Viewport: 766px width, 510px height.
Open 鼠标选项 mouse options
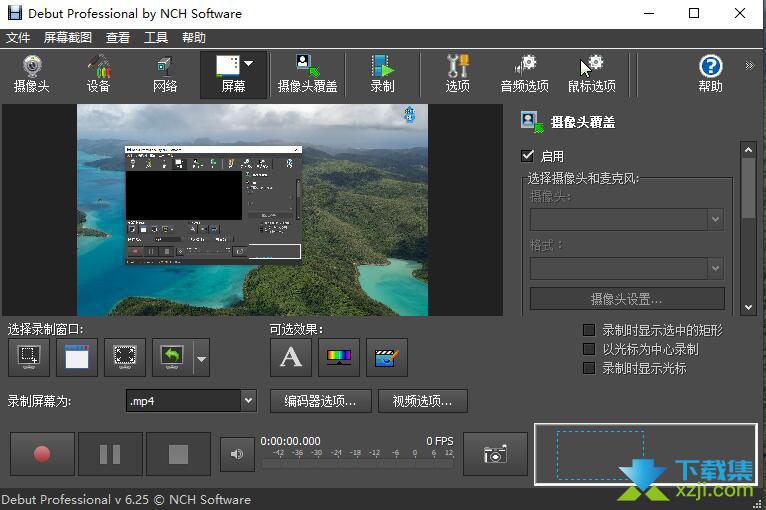click(x=592, y=75)
